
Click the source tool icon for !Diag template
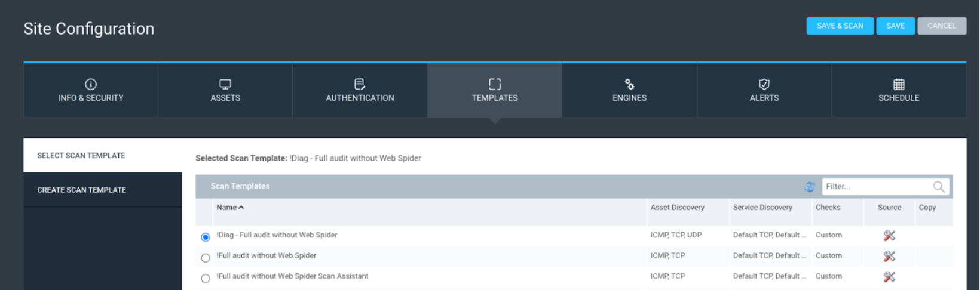(889, 236)
